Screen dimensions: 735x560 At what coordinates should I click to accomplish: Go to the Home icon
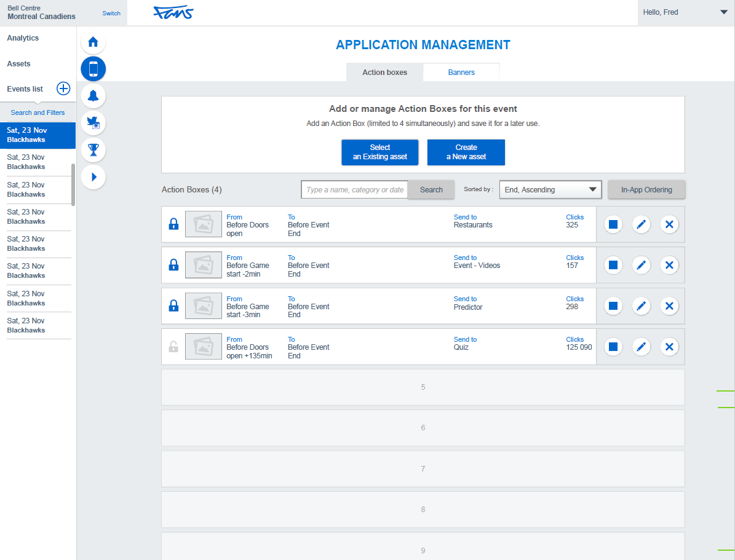coord(93,42)
